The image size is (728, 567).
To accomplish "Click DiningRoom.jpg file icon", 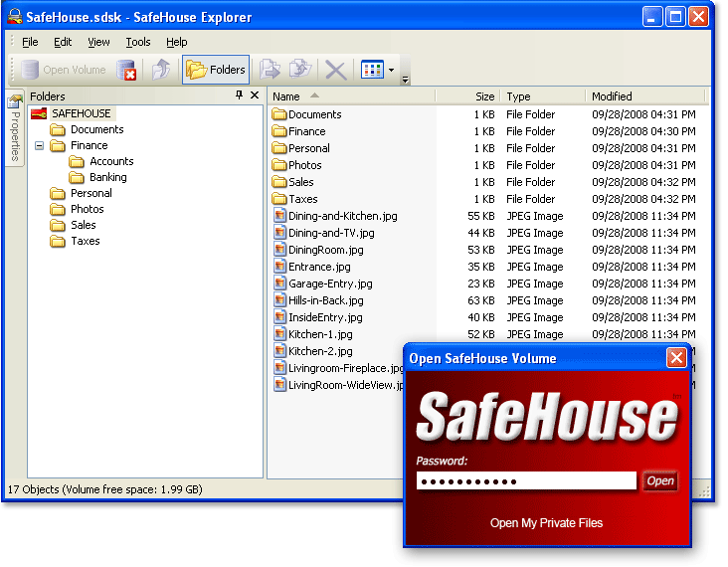I will [279, 250].
